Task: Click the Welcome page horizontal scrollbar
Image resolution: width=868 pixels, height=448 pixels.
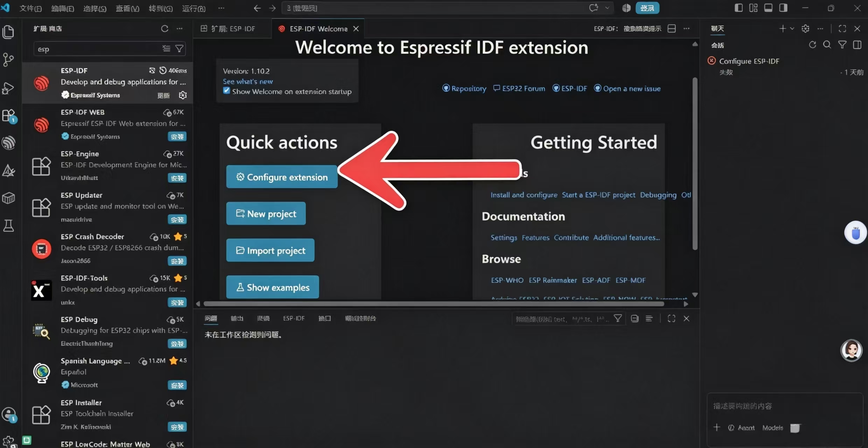Action: (434, 304)
